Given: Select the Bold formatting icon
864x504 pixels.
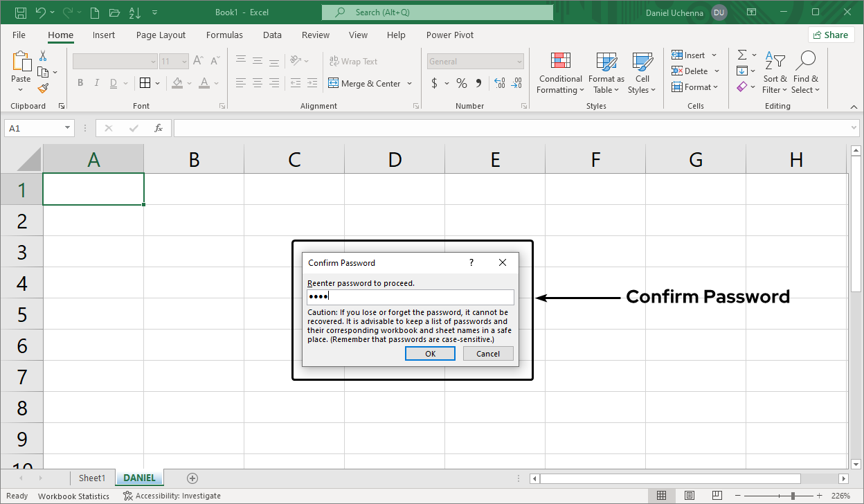Looking at the screenshot, I should click(x=80, y=82).
